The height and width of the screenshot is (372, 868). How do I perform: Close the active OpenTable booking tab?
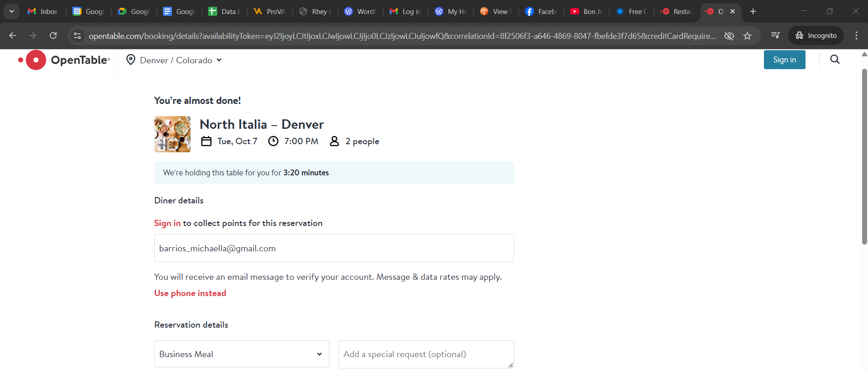click(x=733, y=11)
